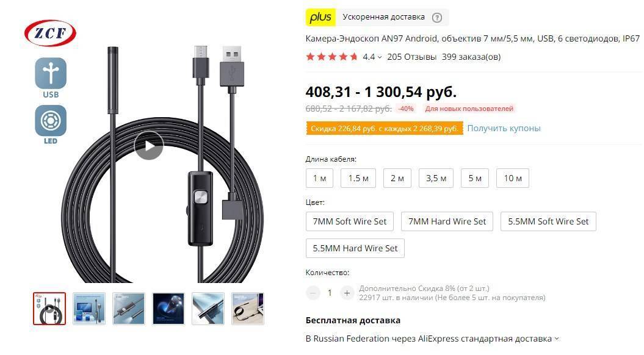Increase quantity with plus button
644x355 pixels.
(347, 293)
